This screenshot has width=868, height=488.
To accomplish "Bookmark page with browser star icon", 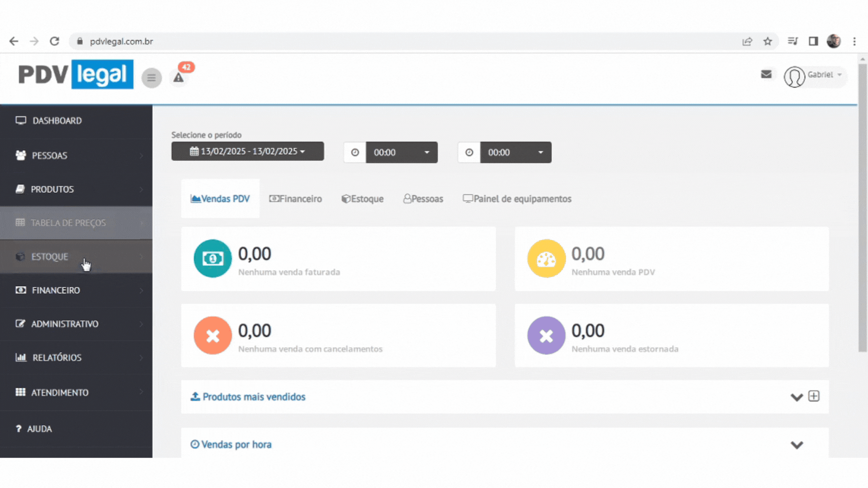I will pyautogui.click(x=768, y=42).
